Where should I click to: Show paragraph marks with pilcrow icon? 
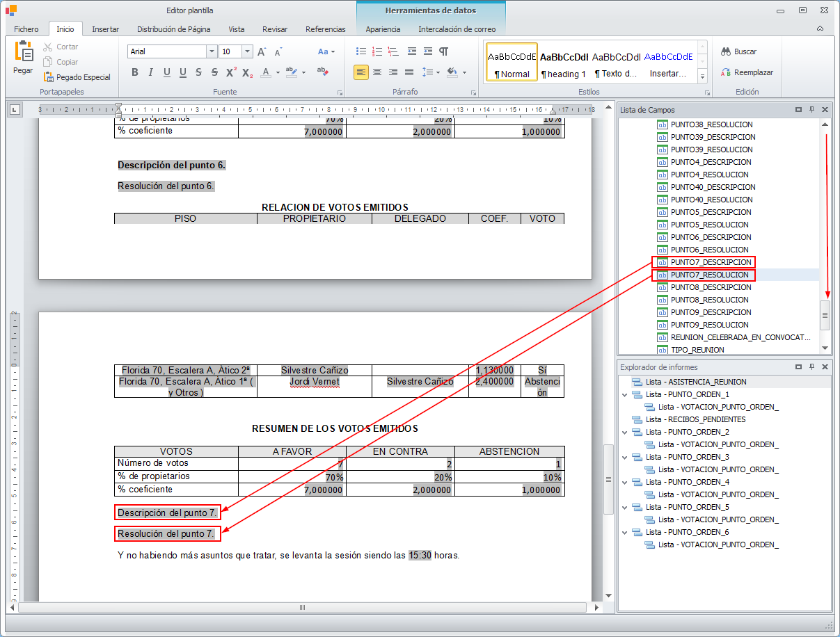click(x=443, y=51)
